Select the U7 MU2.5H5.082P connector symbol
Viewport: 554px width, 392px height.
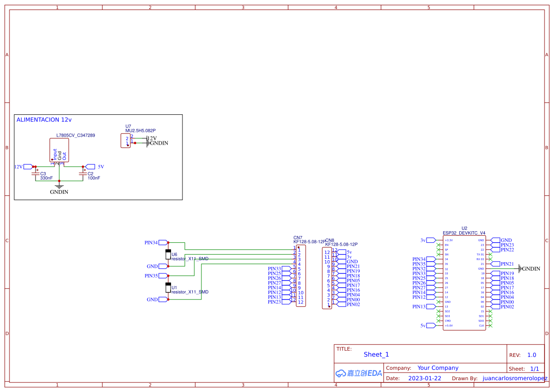(x=125, y=140)
